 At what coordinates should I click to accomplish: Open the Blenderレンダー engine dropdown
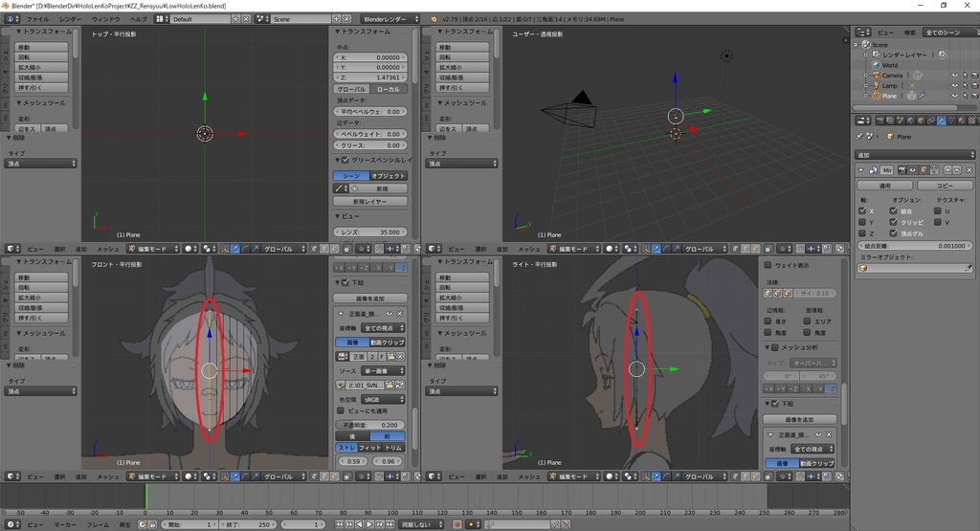tap(389, 19)
